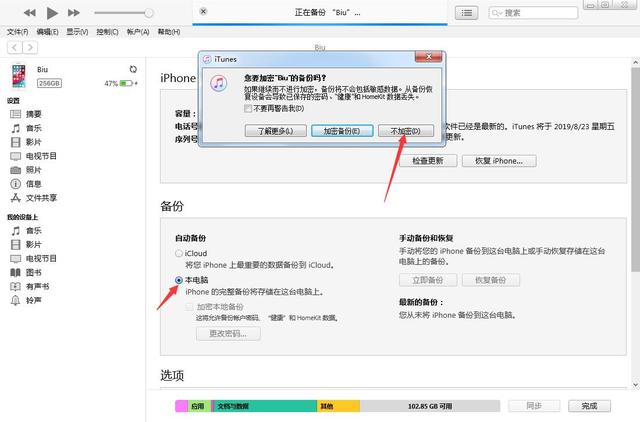Click 加密备份(E) in the dialog
Screen dimensions: 640x422
pos(342,131)
